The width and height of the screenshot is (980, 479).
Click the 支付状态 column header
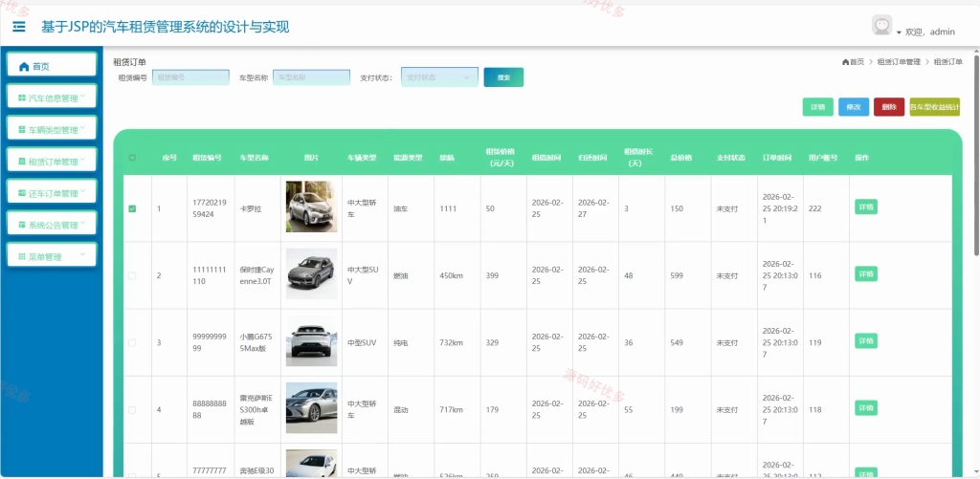pyautogui.click(x=731, y=158)
